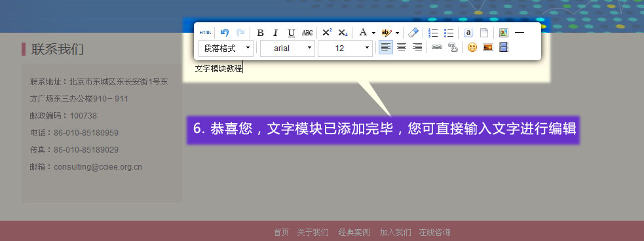The height and width of the screenshot is (241, 644).
Task: Insert a horizontal rule line
Action: click(520, 33)
